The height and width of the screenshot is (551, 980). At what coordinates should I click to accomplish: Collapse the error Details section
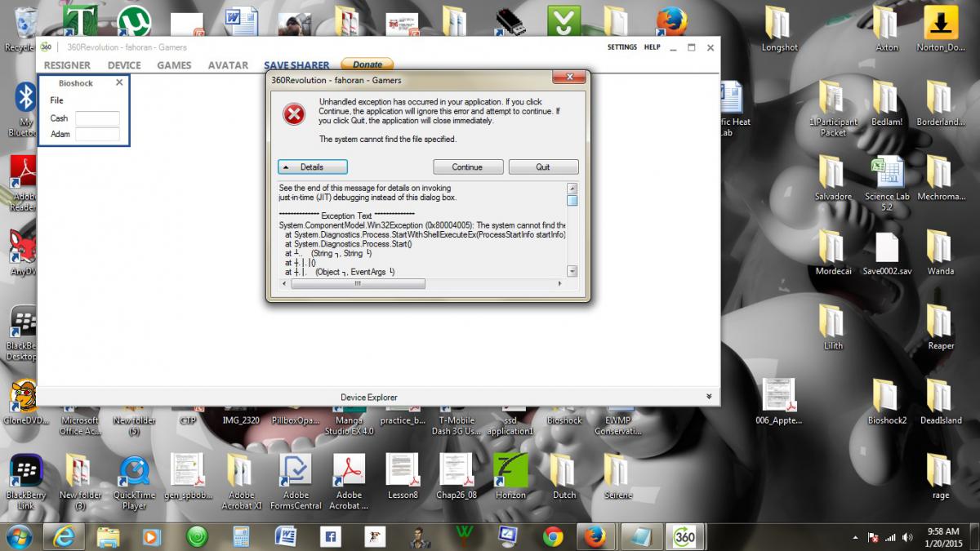(x=313, y=167)
